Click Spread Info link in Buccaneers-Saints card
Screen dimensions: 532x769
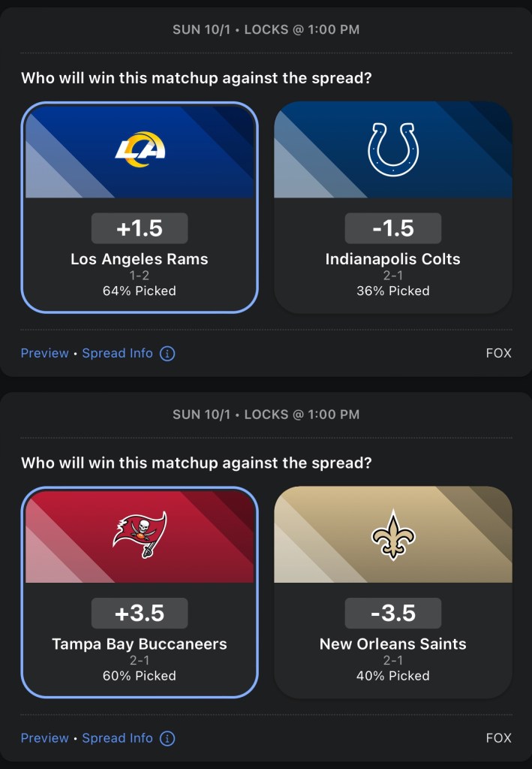117,738
